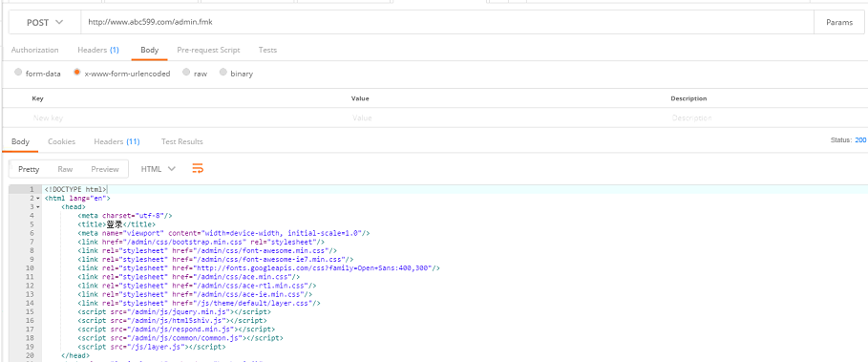The height and width of the screenshot is (362, 868).
Task: Open the POST method dropdown
Action: pyautogui.click(x=45, y=23)
